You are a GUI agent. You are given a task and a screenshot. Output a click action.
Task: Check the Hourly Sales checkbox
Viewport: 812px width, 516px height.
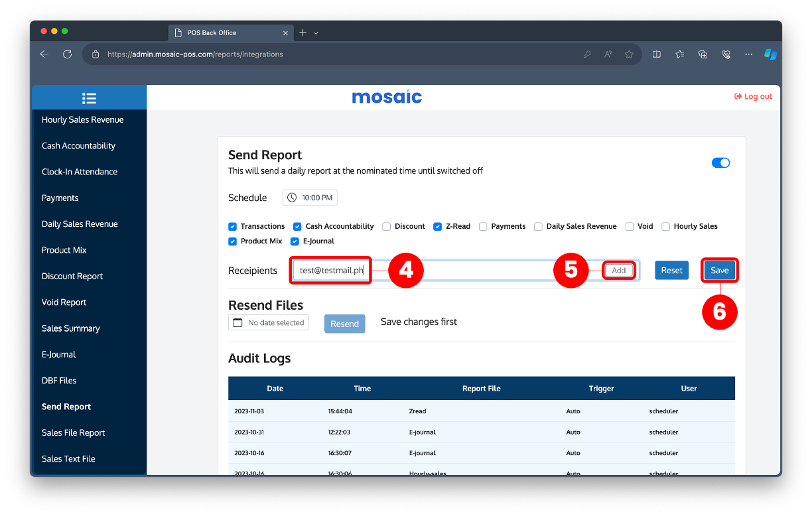pyautogui.click(x=665, y=226)
